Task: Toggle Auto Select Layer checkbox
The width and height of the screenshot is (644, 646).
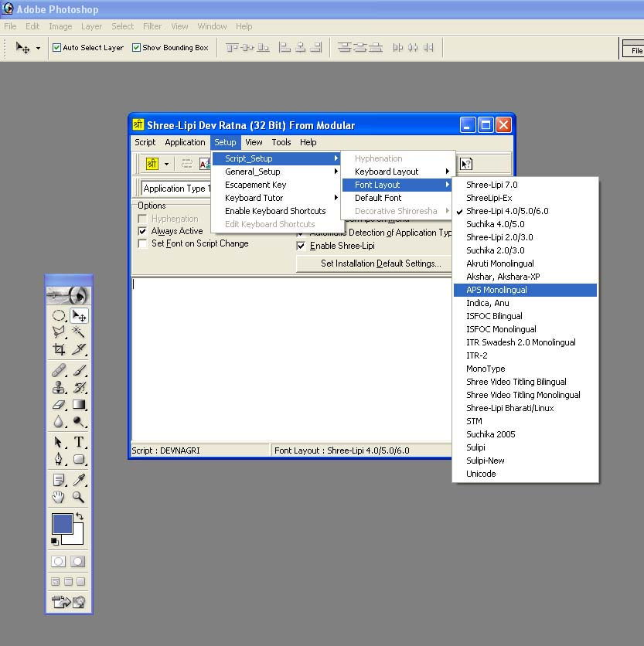Action: point(57,48)
